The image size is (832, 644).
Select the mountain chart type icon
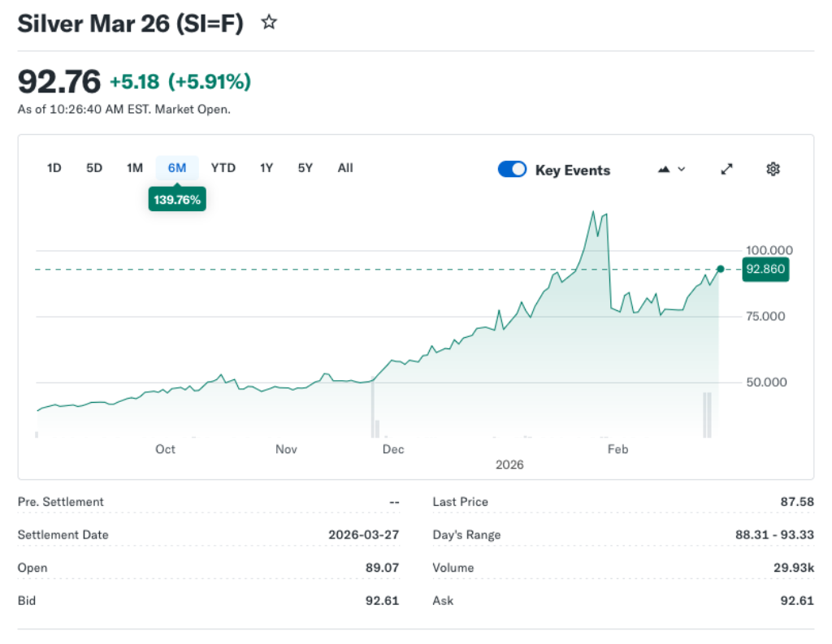[663, 169]
